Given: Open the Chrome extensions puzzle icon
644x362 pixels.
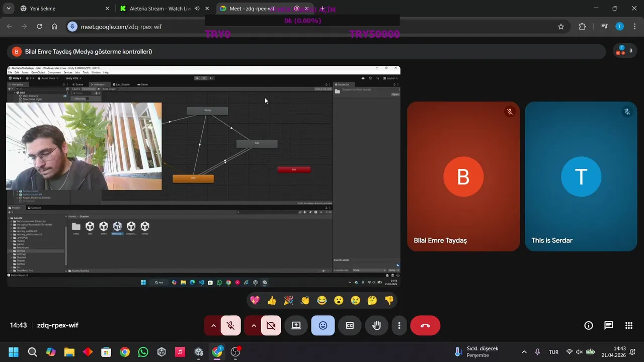Looking at the screenshot, I should point(582,27).
